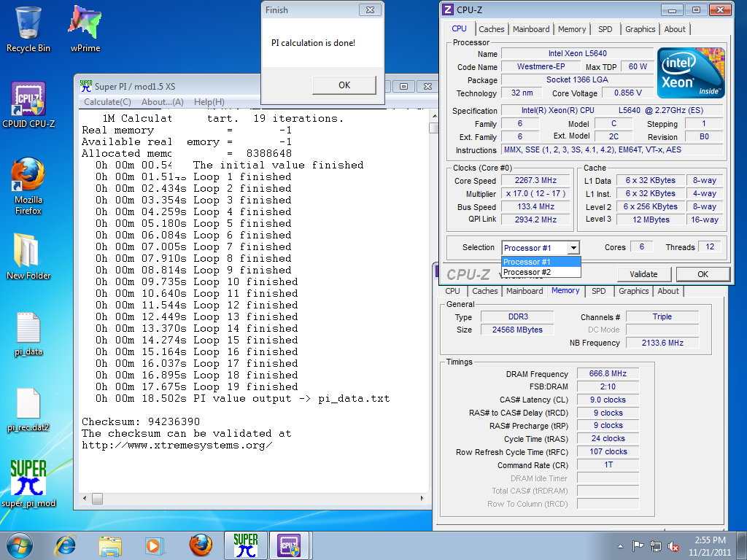The image size is (747, 560).
Task: Click the xtremesystems.org URL text
Action: [177, 446]
